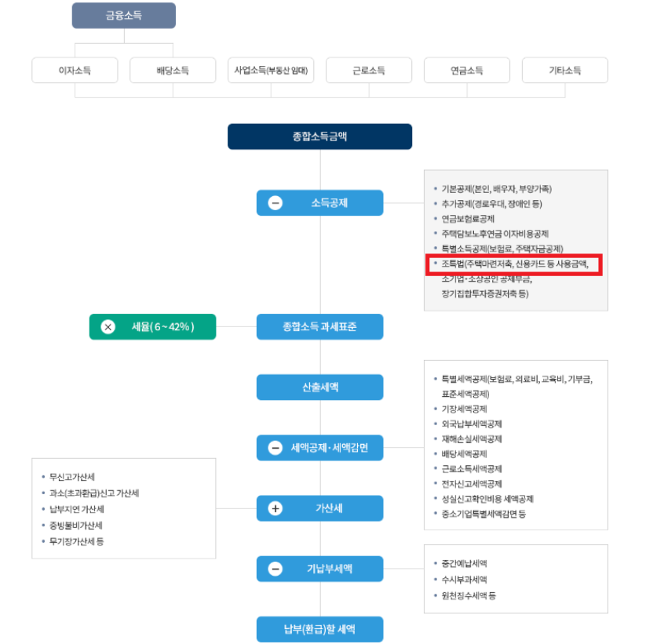Click 무기장가산세 등 item
The height and width of the screenshot is (644, 653).
[77, 542]
